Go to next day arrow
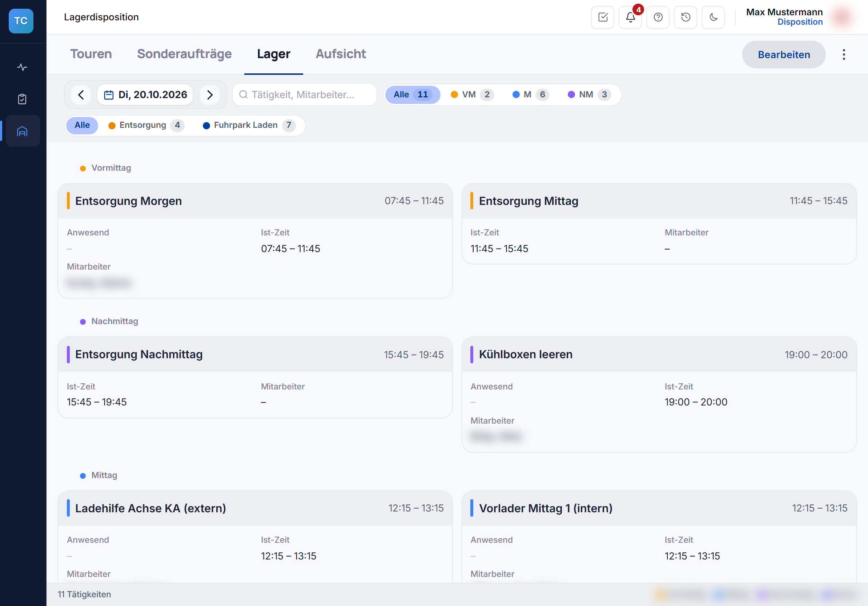 210,94
